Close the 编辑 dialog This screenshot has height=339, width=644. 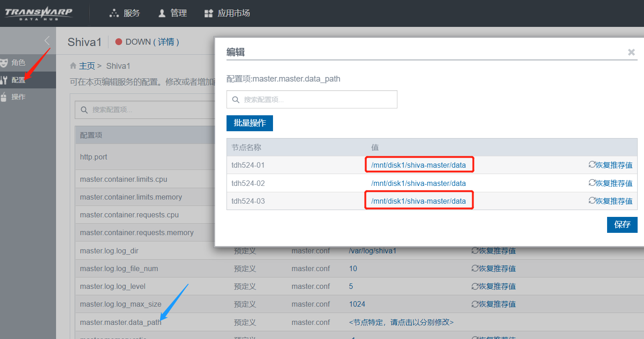[631, 52]
